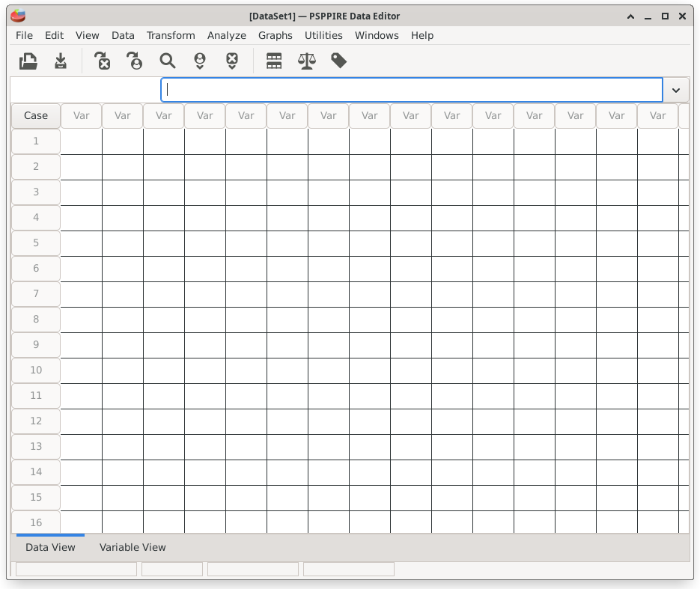Open the Transform menu

pos(171,35)
